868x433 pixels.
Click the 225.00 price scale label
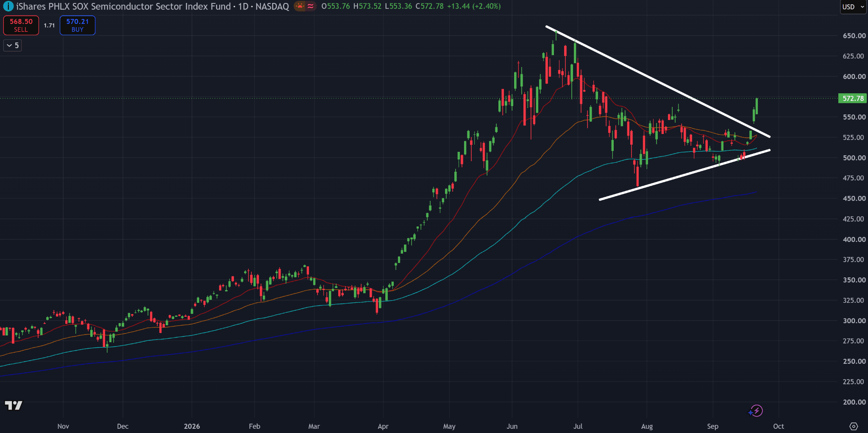[x=854, y=382]
